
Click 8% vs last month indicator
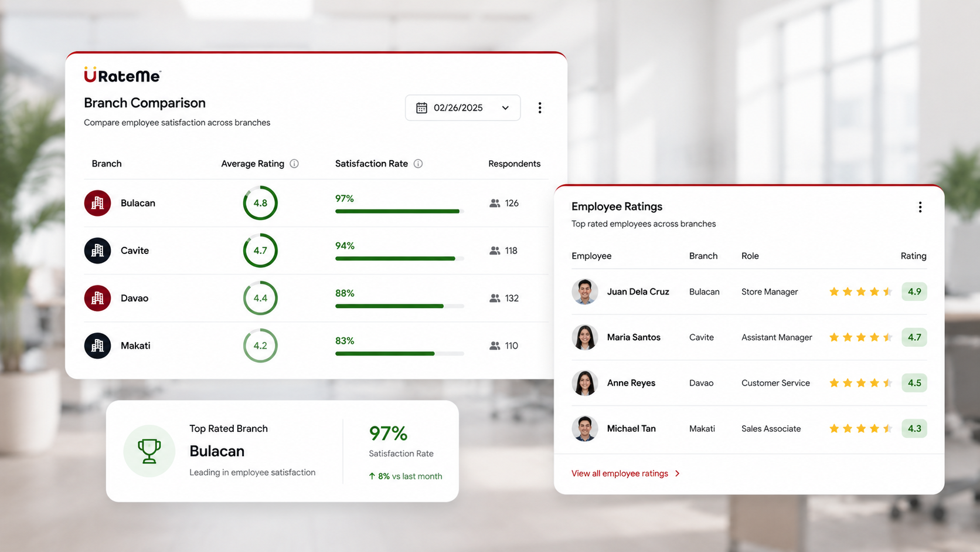click(x=406, y=476)
